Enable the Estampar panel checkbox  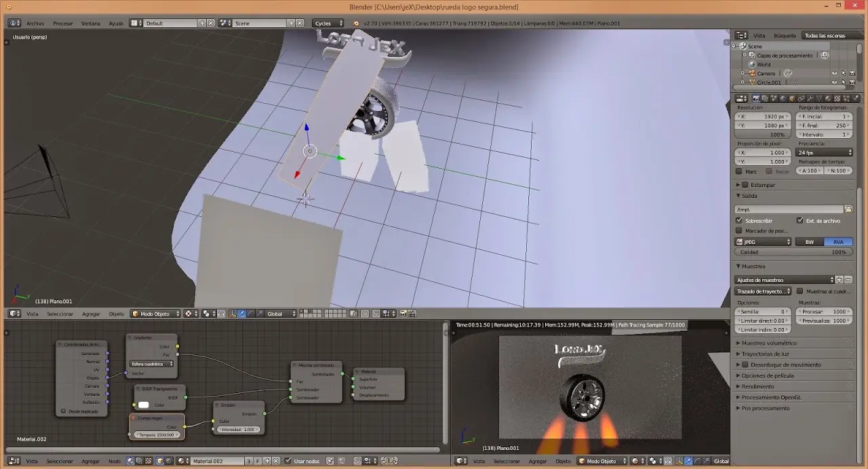coord(745,184)
